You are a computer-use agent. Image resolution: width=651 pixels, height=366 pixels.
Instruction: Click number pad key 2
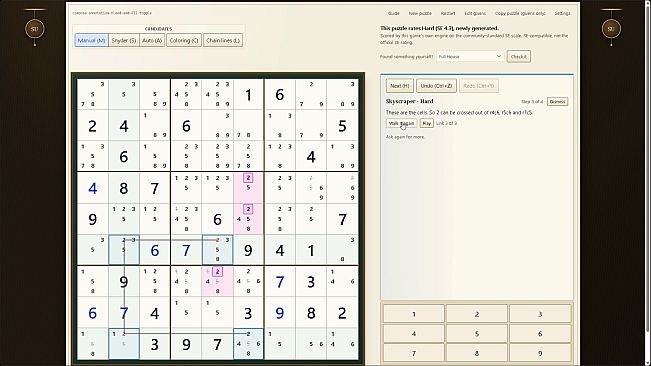[x=477, y=314]
